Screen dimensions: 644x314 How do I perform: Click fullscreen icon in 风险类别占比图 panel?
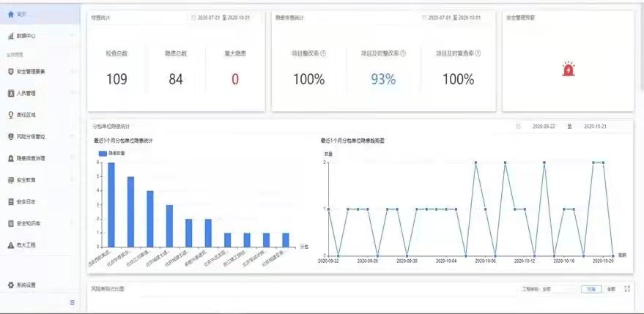pos(627,289)
